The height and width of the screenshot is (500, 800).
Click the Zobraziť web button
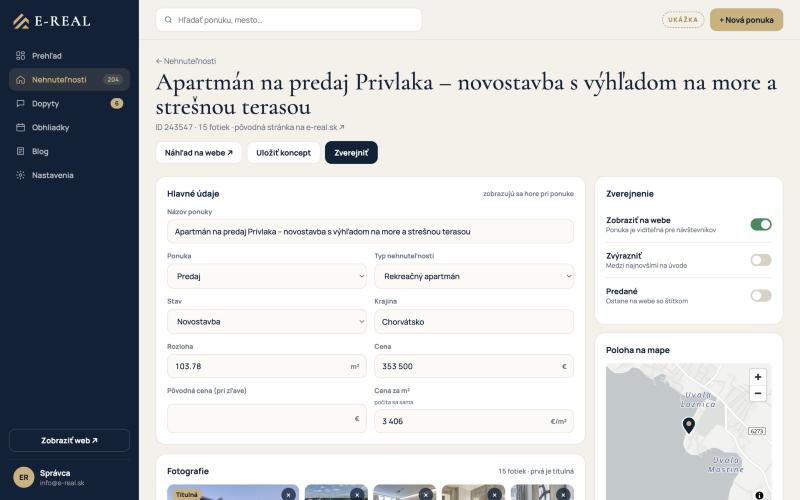point(69,440)
